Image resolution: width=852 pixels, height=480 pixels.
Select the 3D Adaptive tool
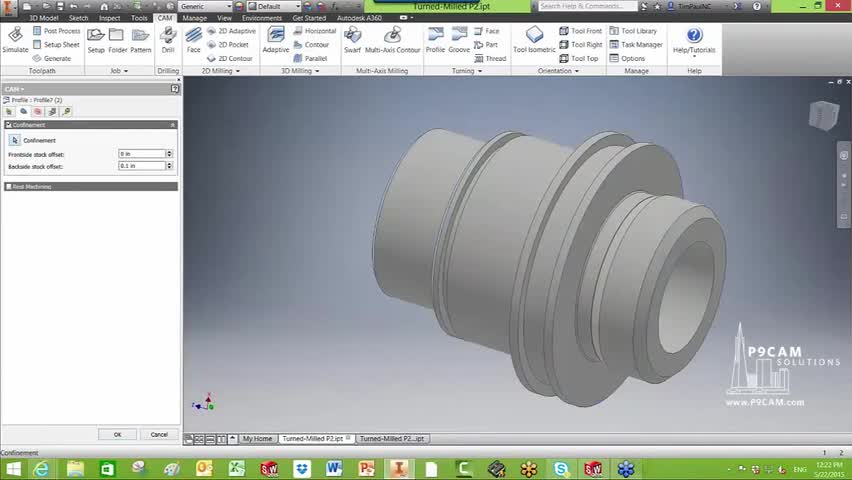(275, 40)
